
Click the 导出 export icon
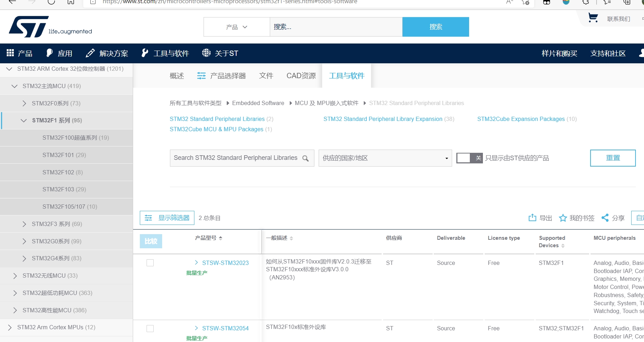[532, 218]
